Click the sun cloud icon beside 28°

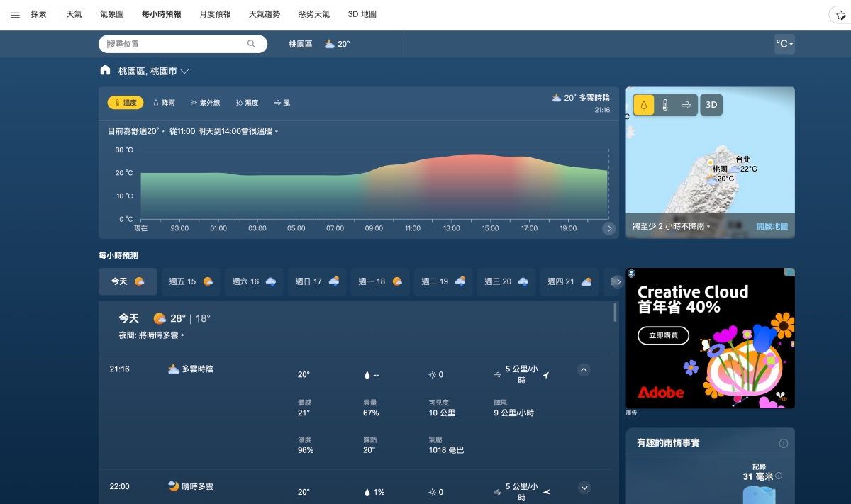coord(160,318)
